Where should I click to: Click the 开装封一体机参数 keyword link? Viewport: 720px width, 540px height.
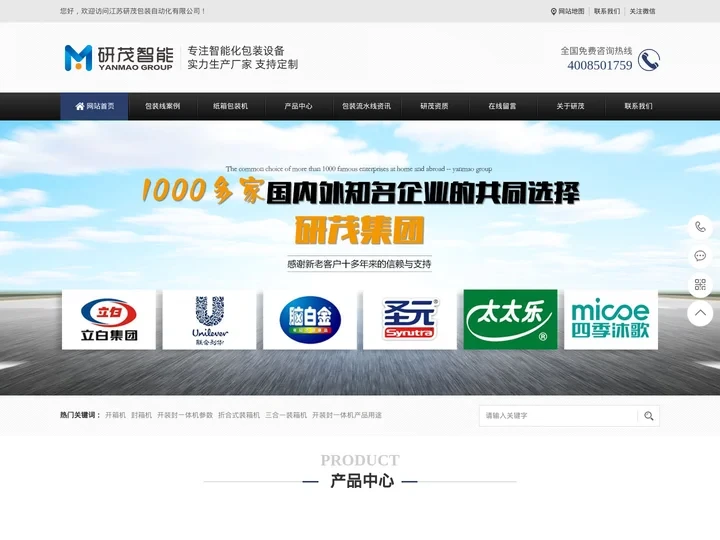[185, 415]
